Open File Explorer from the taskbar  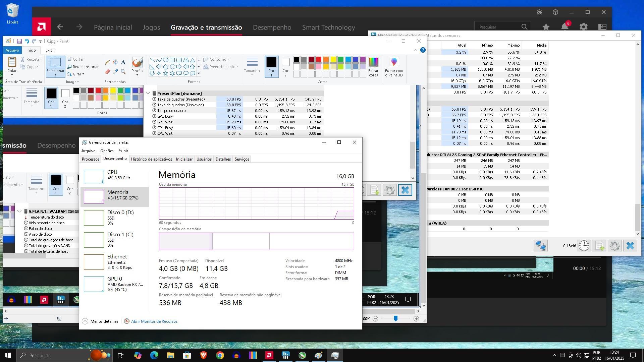click(x=170, y=355)
